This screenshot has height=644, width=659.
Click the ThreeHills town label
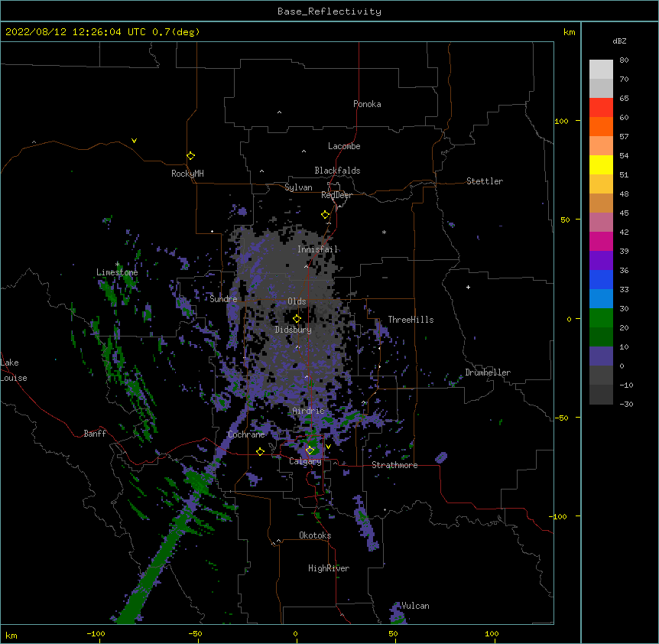click(411, 320)
